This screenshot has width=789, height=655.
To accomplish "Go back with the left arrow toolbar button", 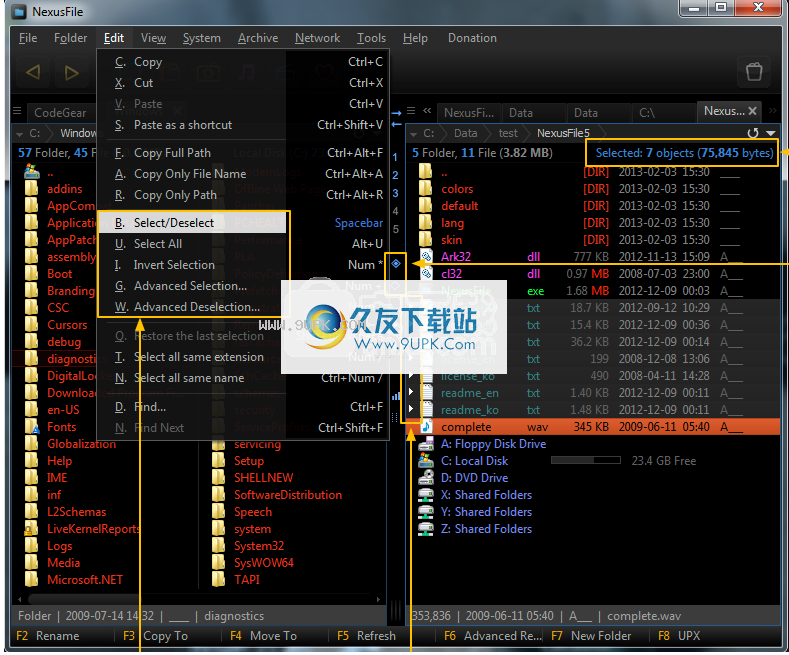I will (x=33, y=72).
